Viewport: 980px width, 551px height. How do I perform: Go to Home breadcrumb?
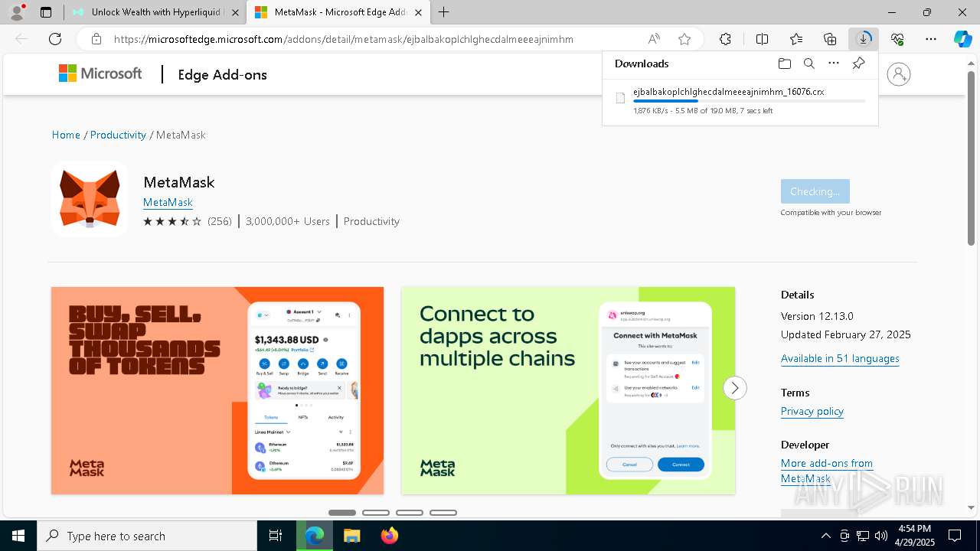pos(66,135)
